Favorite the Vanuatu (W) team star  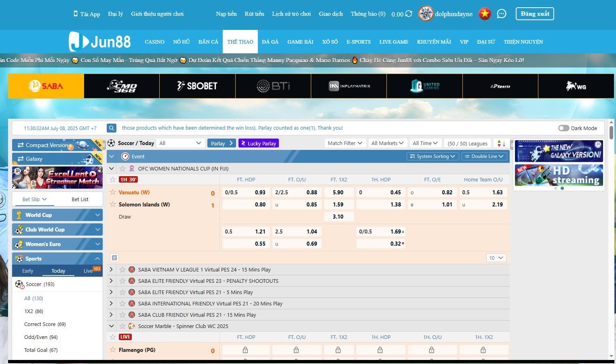pyautogui.click(x=113, y=192)
